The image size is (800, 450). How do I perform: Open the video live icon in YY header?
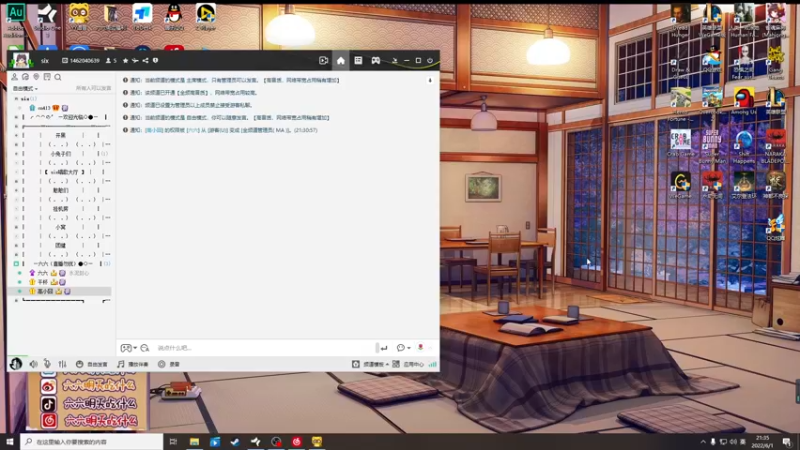[323, 60]
